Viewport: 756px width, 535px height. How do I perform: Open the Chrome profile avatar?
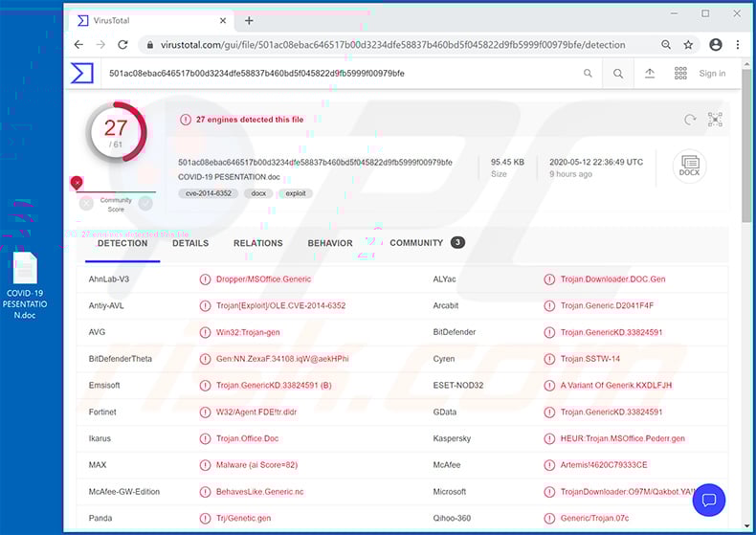click(716, 45)
